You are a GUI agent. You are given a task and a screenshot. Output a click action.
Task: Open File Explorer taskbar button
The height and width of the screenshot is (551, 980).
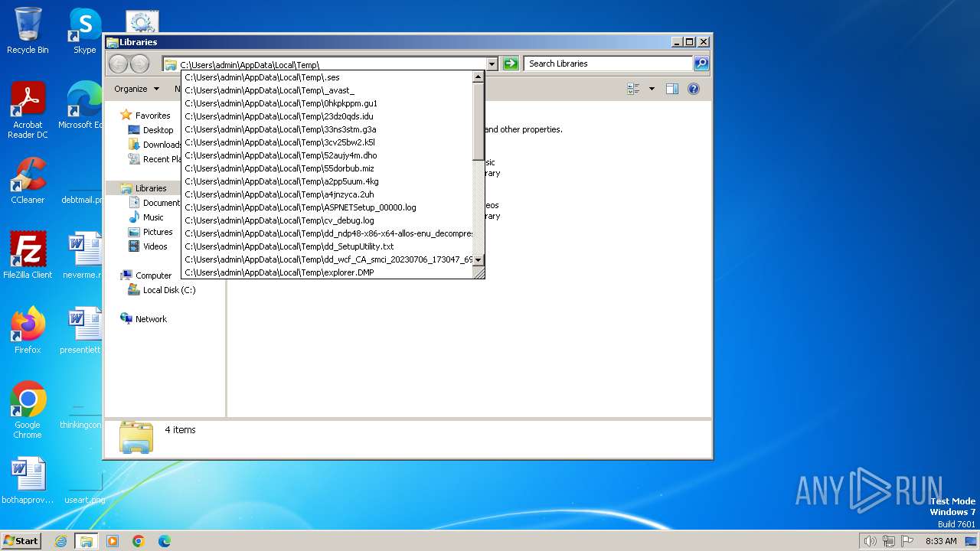[x=87, y=541]
